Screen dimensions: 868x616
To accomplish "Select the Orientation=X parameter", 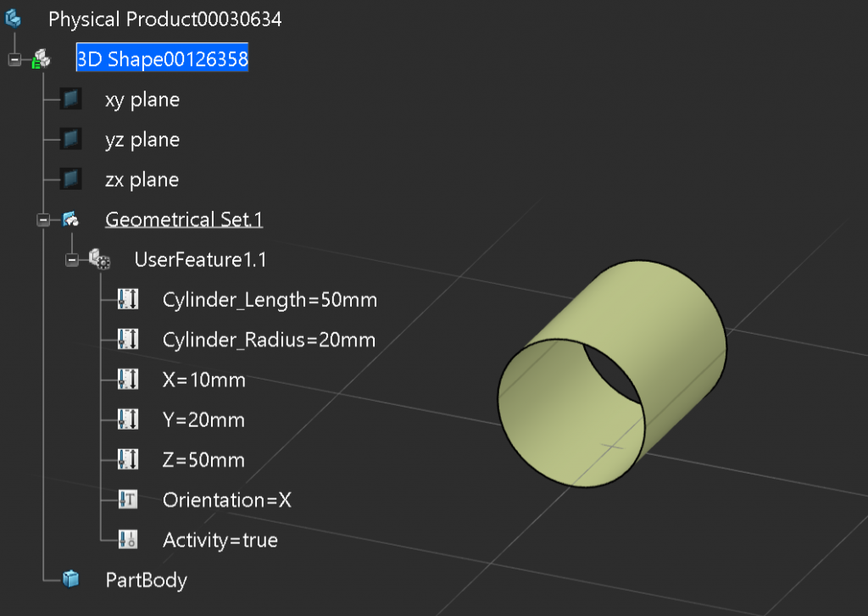I will tap(227, 500).
